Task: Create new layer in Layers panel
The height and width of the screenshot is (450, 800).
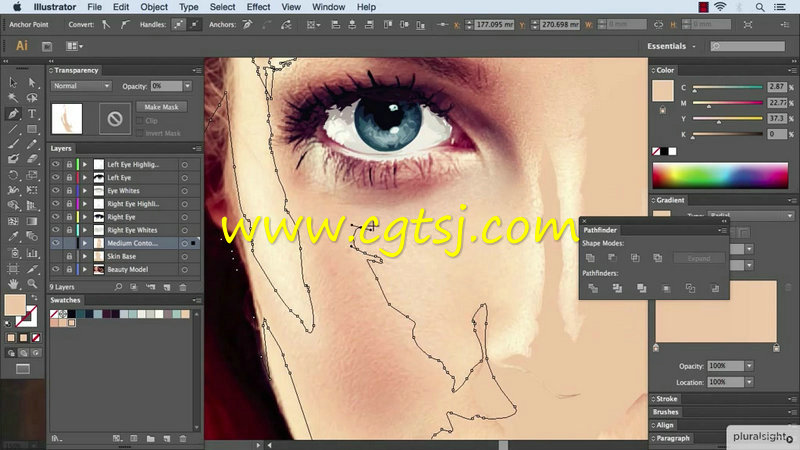Action: tap(167, 287)
